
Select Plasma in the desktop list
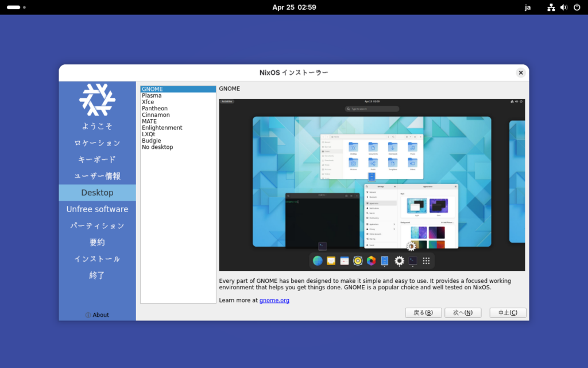(x=152, y=96)
